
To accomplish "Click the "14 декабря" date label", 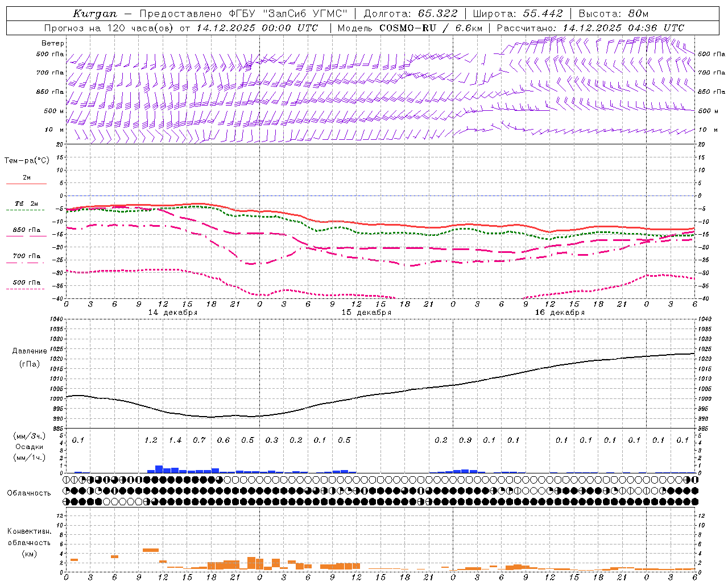I will pos(173,313).
